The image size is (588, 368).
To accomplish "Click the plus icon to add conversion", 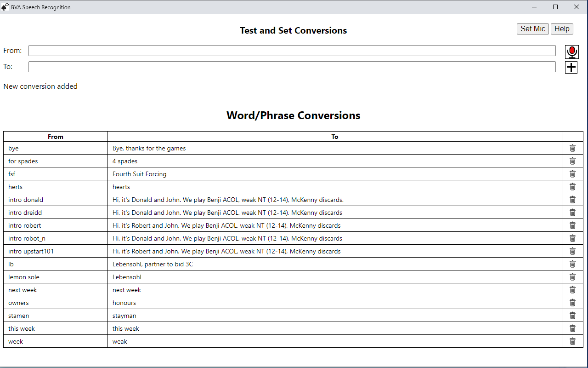I will [571, 68].
